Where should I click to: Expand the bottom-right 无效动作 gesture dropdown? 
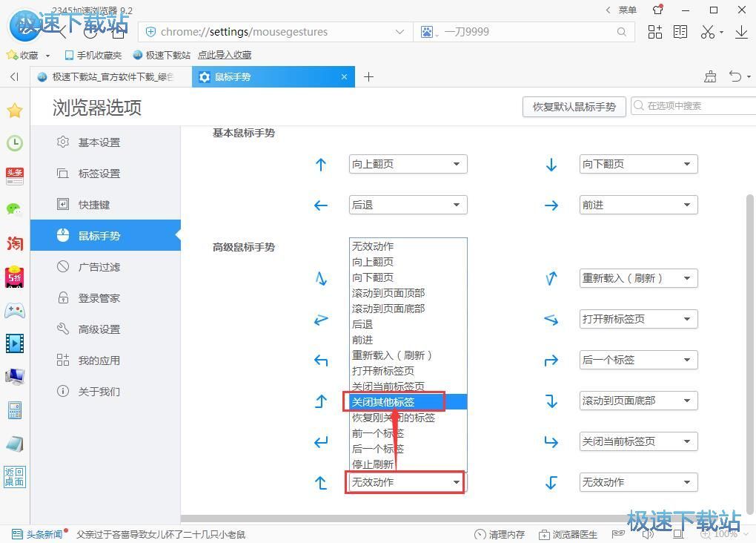click(x=638, y=482)
